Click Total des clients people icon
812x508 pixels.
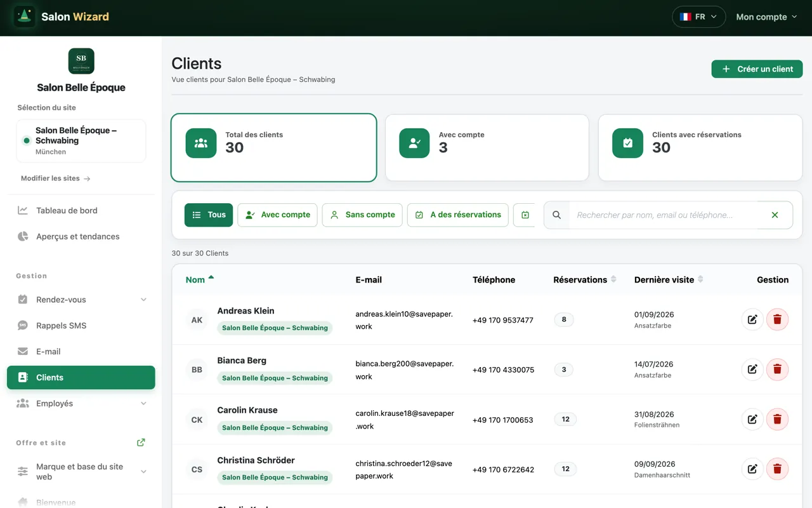[x=201, y=143]
